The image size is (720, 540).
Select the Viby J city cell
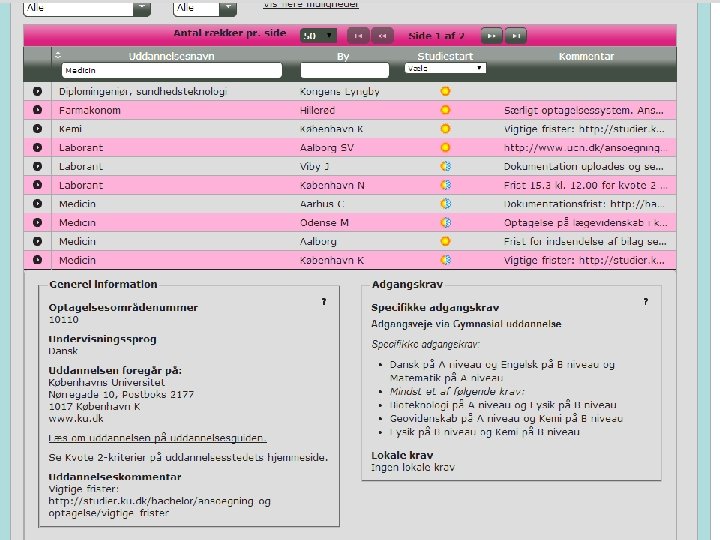click(x=315, y=166)
